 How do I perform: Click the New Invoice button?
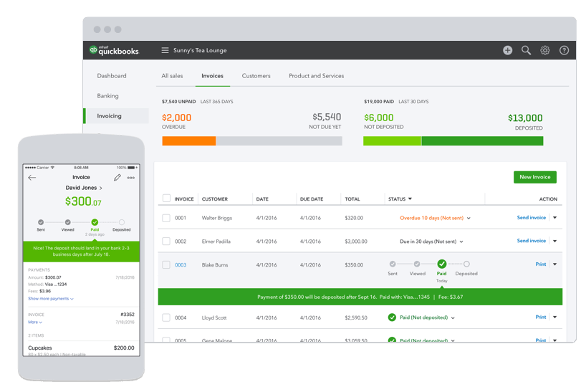[535, 177]
